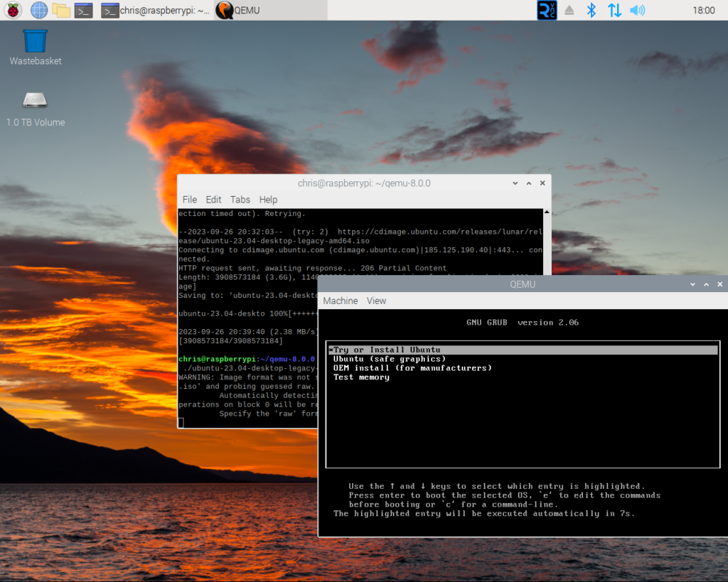Click the 'GNU GRUB version 2.06' heading
Image resolution: width=728 pixels, height=582 pixels.
click(523, 323)
